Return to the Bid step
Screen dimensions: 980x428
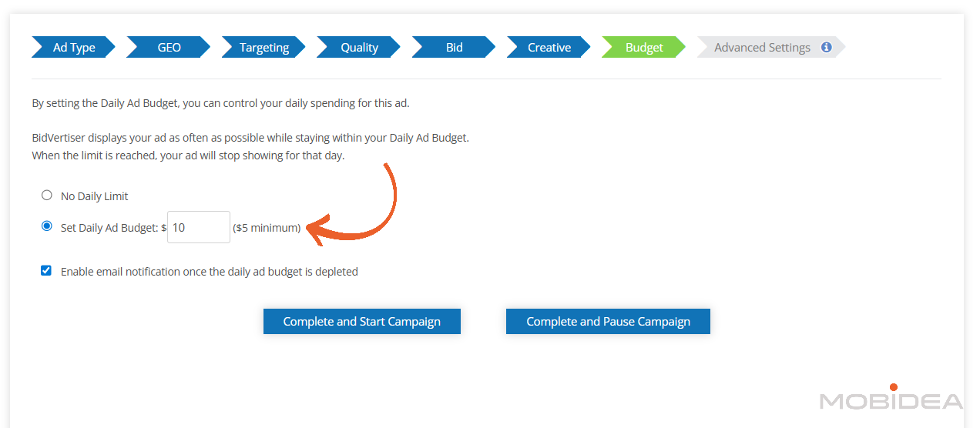[454, 48]
